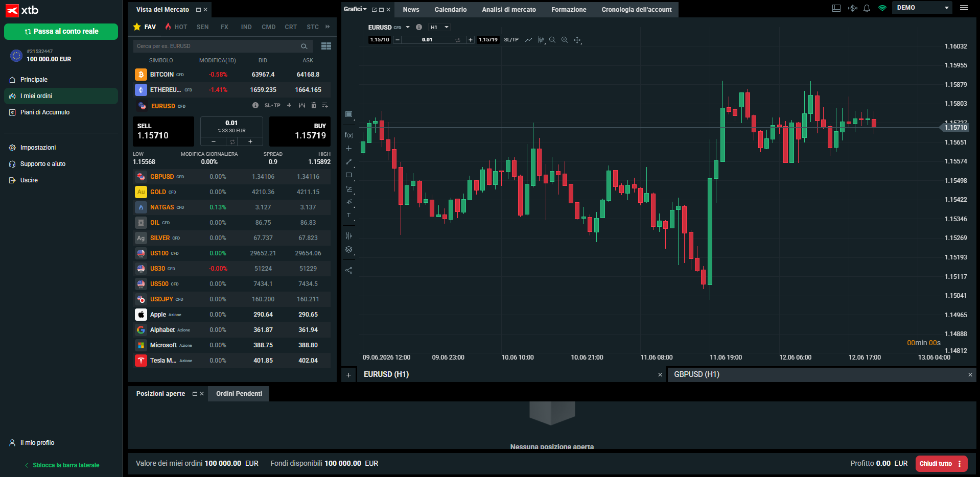Select the HOT market category tab
Screen dimensions: 980x477
click(176, 27)
